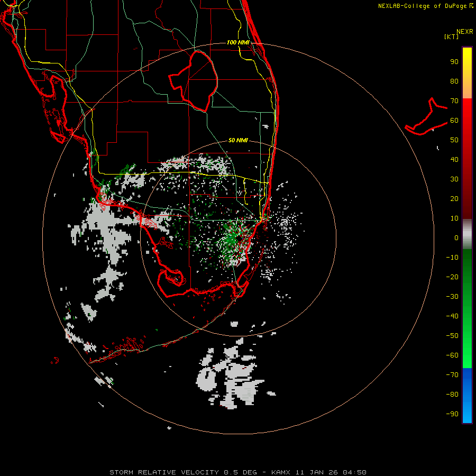Viewport: 476px width, 476px height.
Task: Click the 10 value on the velocity scale
Action: click(x=454, y=218)
